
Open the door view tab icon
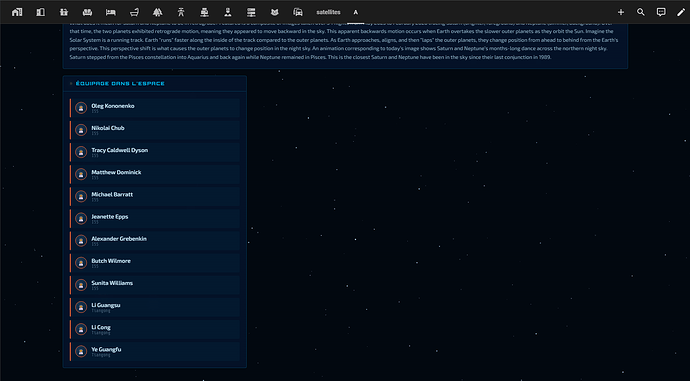[40, 12]
